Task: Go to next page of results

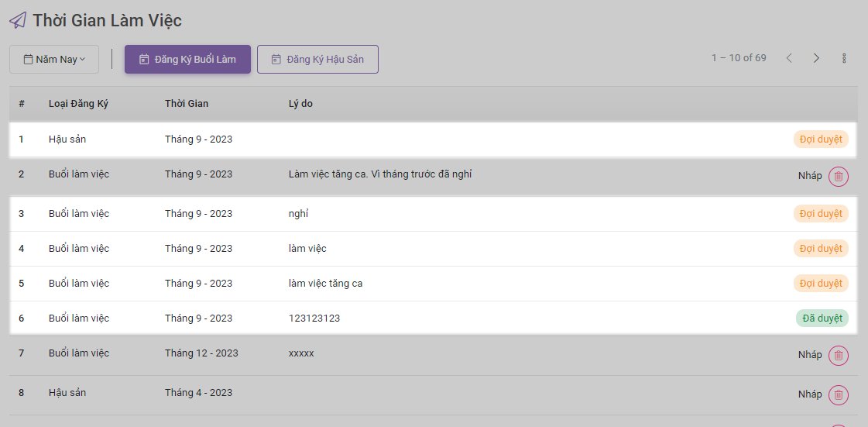Action: pos(816,59)
